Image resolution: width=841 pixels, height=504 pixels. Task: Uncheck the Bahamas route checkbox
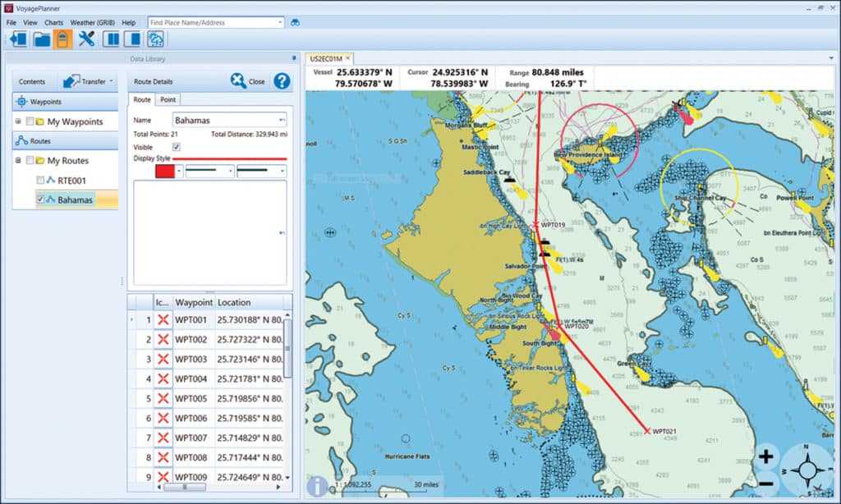40,199
